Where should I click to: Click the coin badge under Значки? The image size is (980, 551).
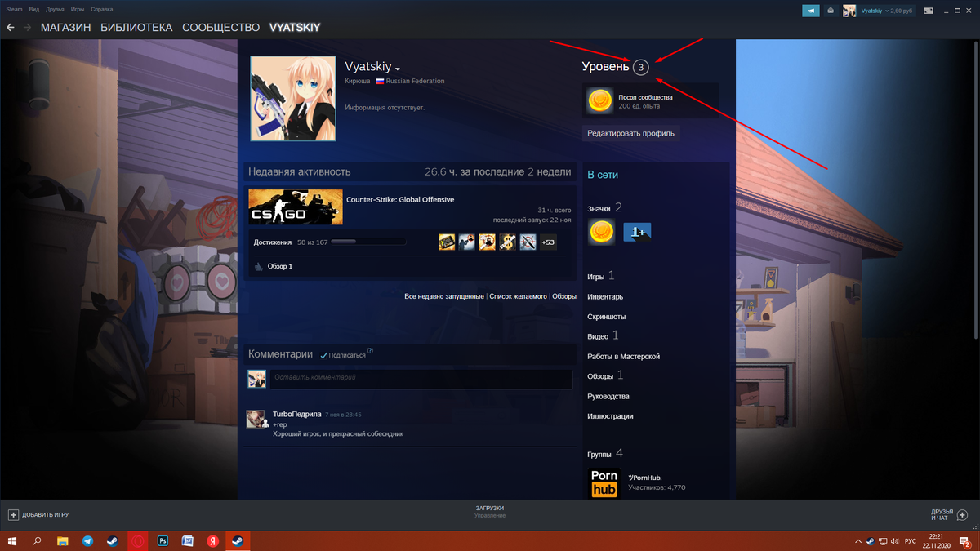(602, 233)
